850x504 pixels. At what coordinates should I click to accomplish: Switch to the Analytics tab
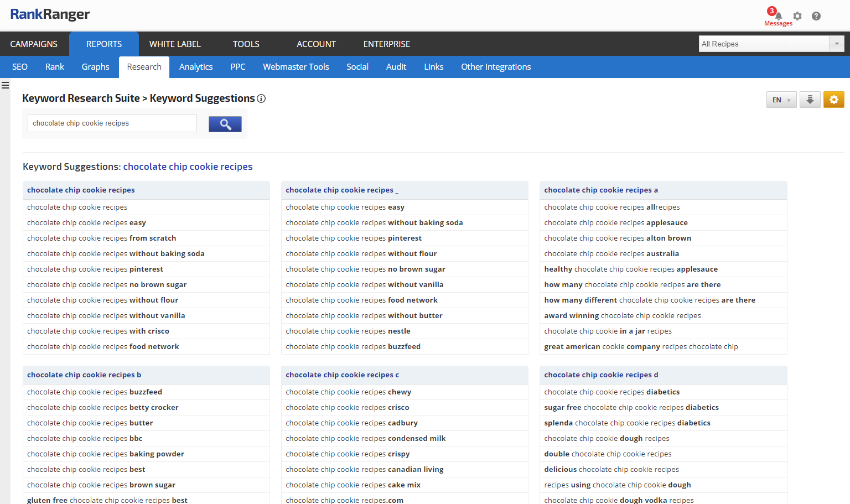[196, 67]
